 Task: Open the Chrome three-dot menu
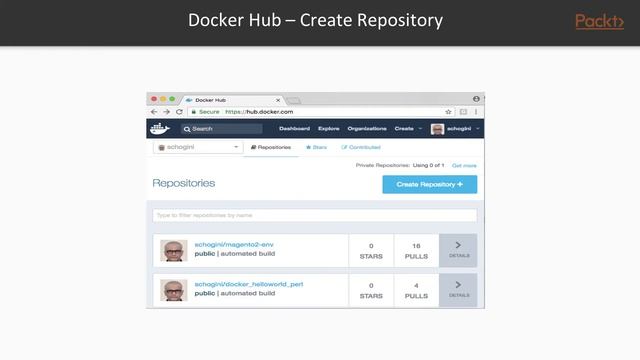pyautogui.click(x=476, y=111)
